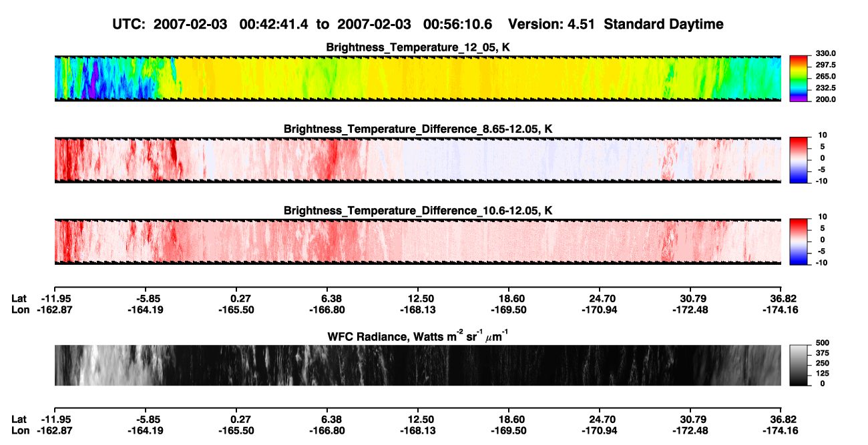Click latitude -5.85 on the upper axis
This screenshot has height=445, width=868.
pyautogui.click(x=146, y=298)
